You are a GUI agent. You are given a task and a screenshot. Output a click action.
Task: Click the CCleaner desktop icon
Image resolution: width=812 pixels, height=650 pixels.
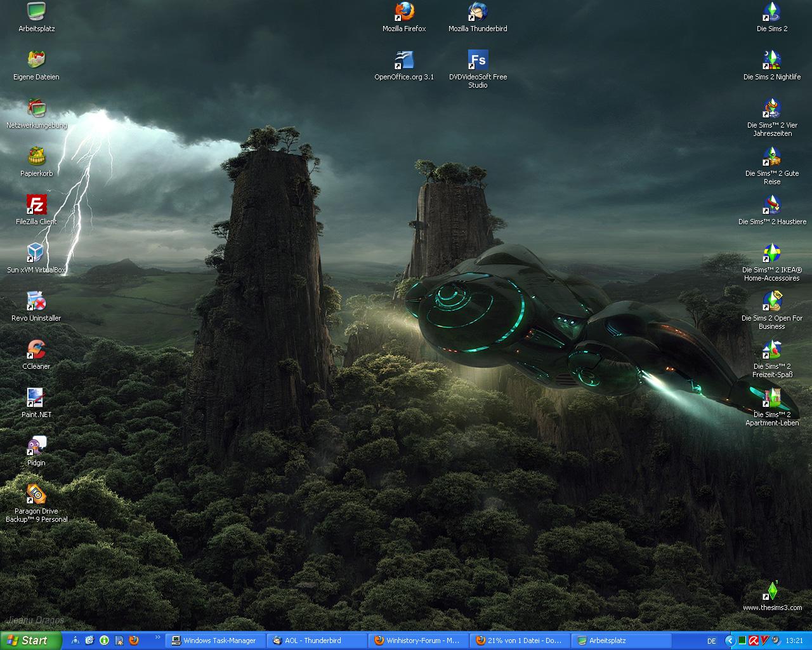click(36, 350)
